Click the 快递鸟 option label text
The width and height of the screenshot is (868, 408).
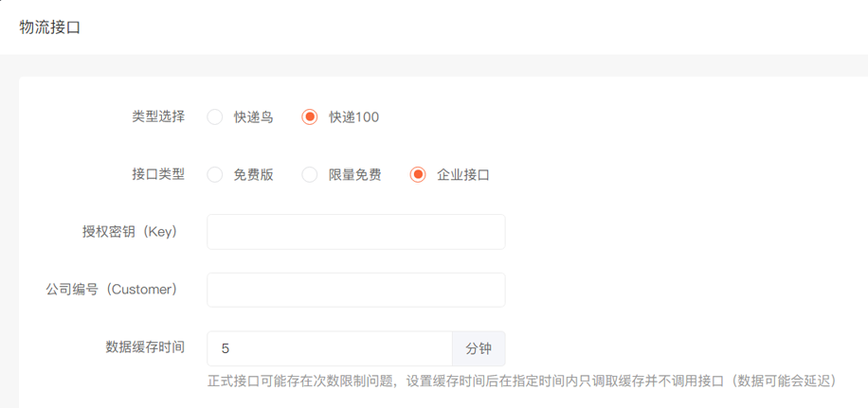254,117
